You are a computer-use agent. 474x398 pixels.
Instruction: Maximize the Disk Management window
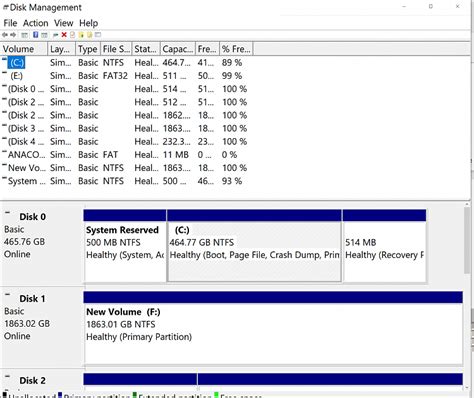[431, 6]
